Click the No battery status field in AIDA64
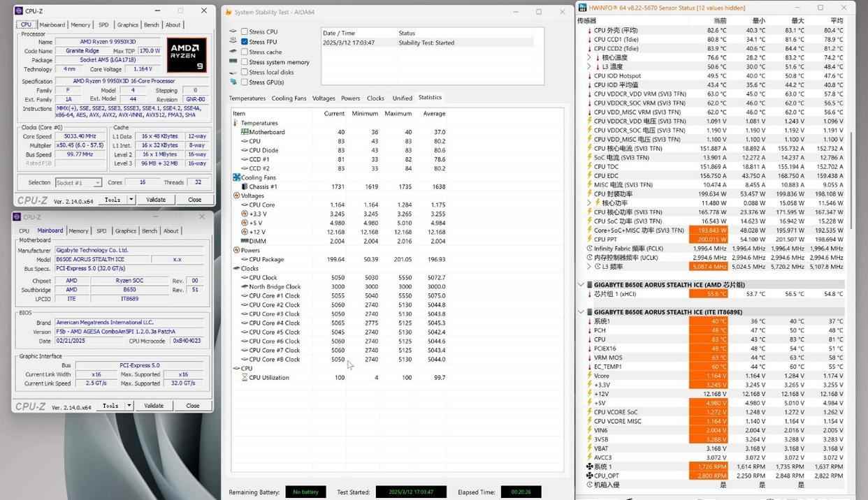868x500 pixels. 305,492
